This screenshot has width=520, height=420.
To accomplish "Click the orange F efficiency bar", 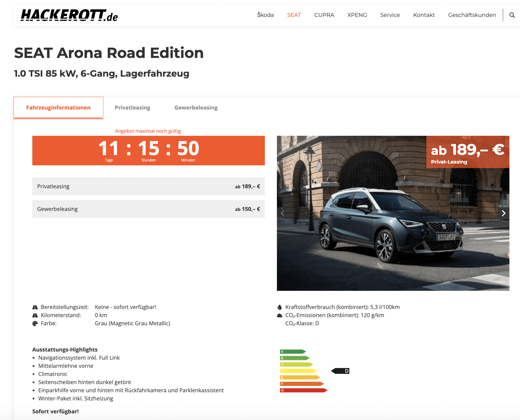I will tap(302, 384).
